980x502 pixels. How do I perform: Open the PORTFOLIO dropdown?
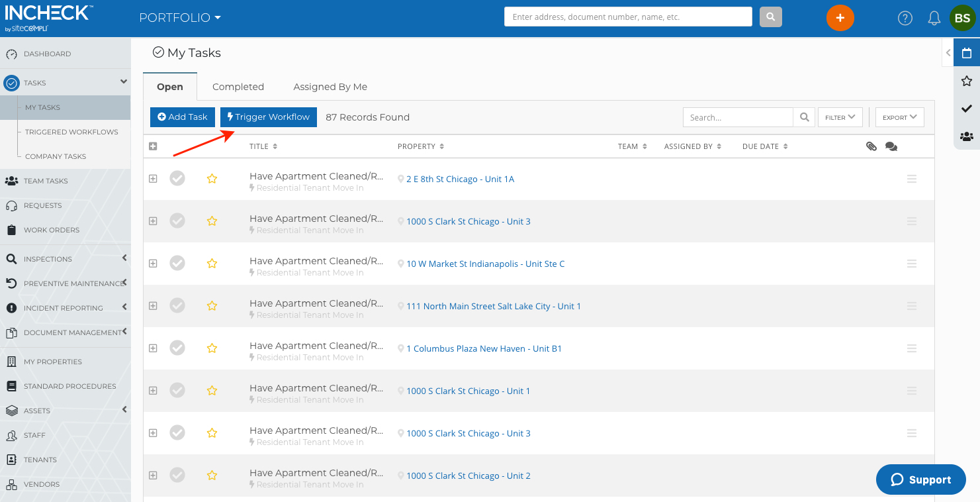click(180, 18)
